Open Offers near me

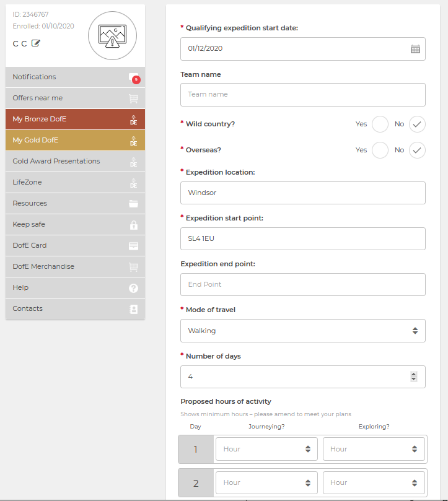coord(75,98)
